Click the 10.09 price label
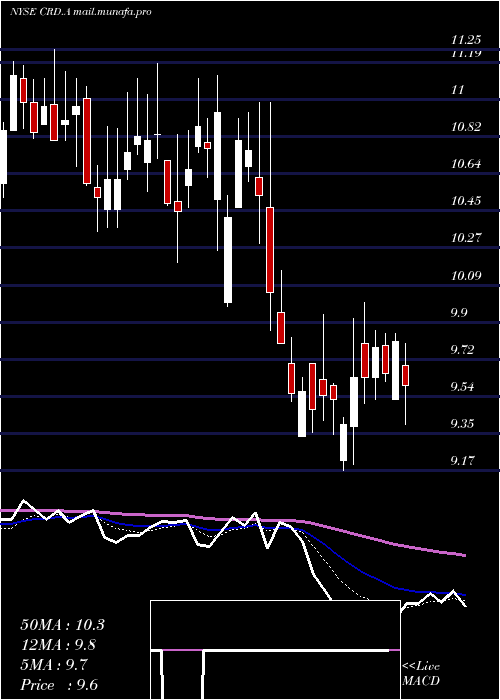500x700 pixels. click(x=466, y=275)
